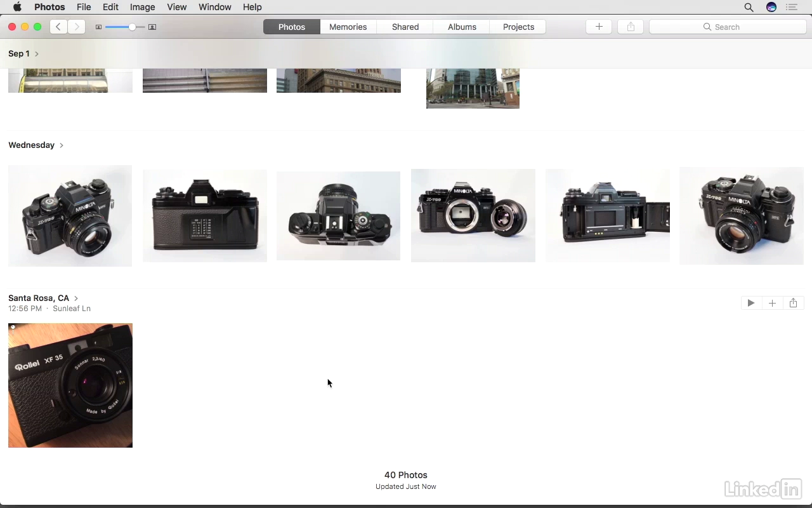Select the Rollei XF 35 photo
812x508 pixels.
pyautogui.click(x=70, y=385)
